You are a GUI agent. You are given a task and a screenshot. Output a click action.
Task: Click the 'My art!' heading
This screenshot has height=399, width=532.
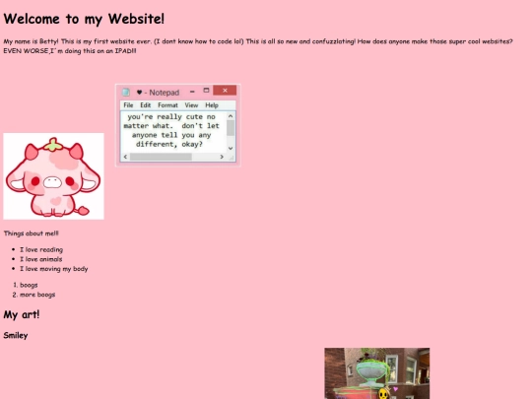[22, 314]
